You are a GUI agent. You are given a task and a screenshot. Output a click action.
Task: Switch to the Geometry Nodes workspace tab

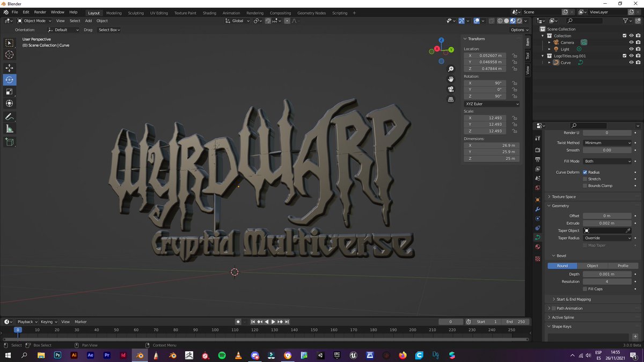coord(311,13)
